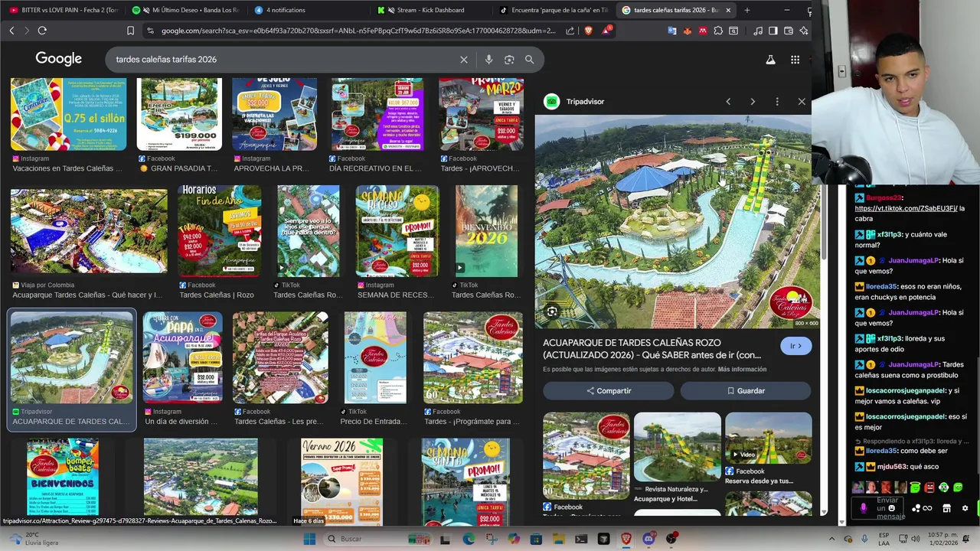Switch to the 4 notifications tab
Viewport: 980px width, 551px height.
[x=309, y=10]
